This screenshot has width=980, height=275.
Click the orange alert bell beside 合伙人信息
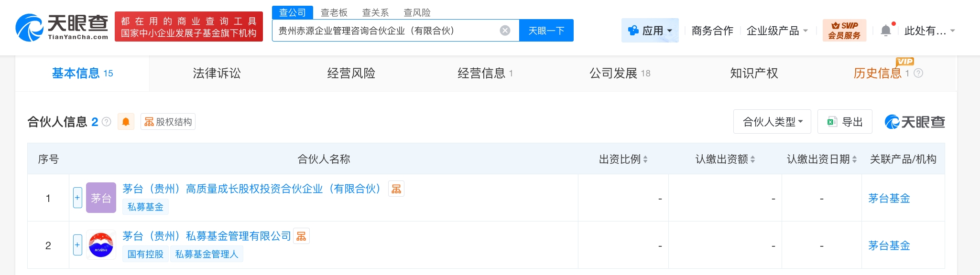click(126, 122)
